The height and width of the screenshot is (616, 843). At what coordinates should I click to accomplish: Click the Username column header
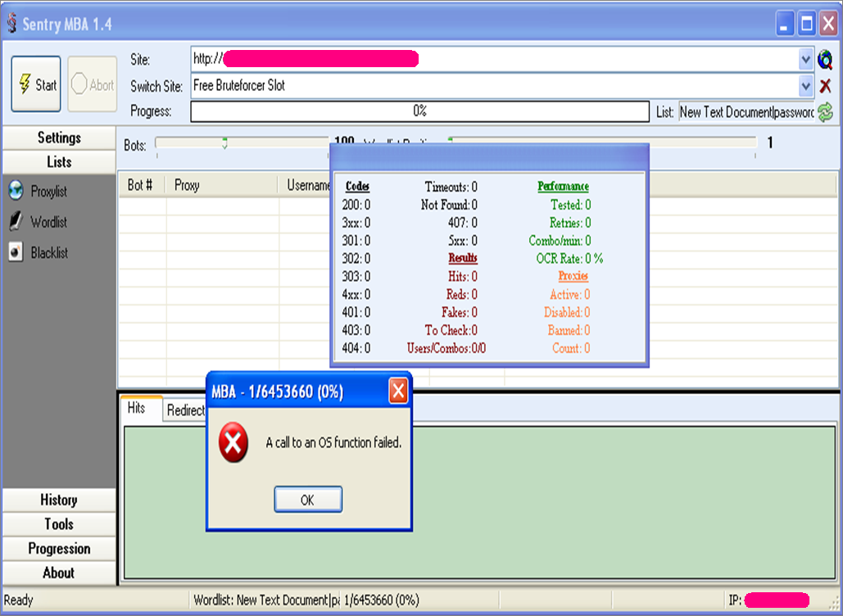click(306, 185)
